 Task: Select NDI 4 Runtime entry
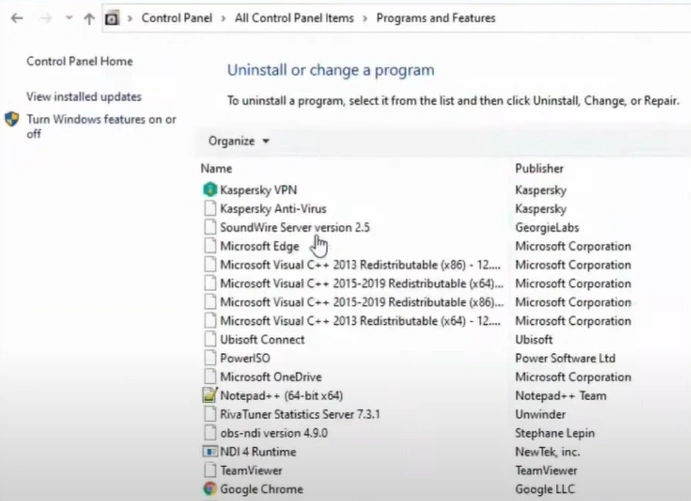click(258, 452)
